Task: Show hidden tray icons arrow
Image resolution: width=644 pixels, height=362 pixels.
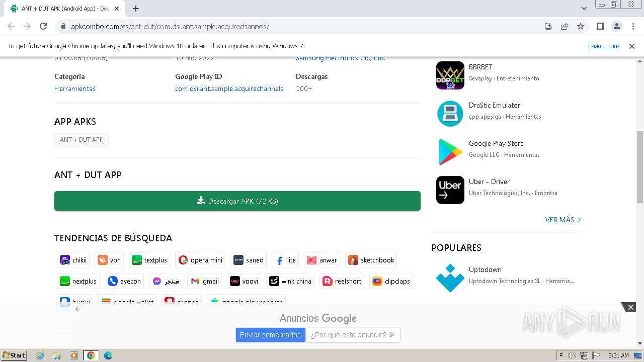Action: (x=561, y=355)
